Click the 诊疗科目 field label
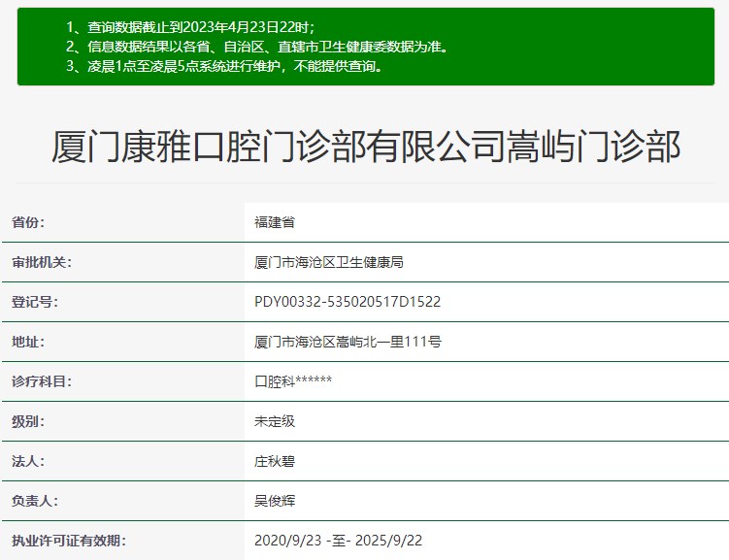Screen dimensions: 729x560 coord(42,381)
